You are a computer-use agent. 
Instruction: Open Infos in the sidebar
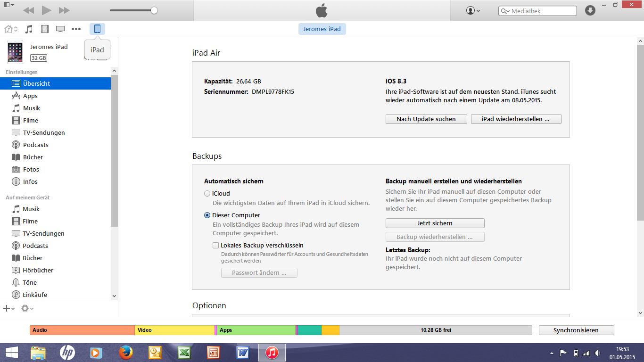point(56,181)
